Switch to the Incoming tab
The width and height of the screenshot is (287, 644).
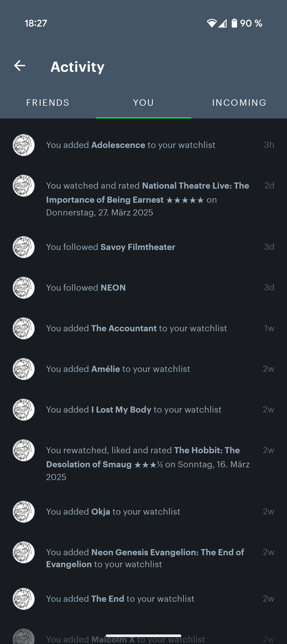point(239,103)
